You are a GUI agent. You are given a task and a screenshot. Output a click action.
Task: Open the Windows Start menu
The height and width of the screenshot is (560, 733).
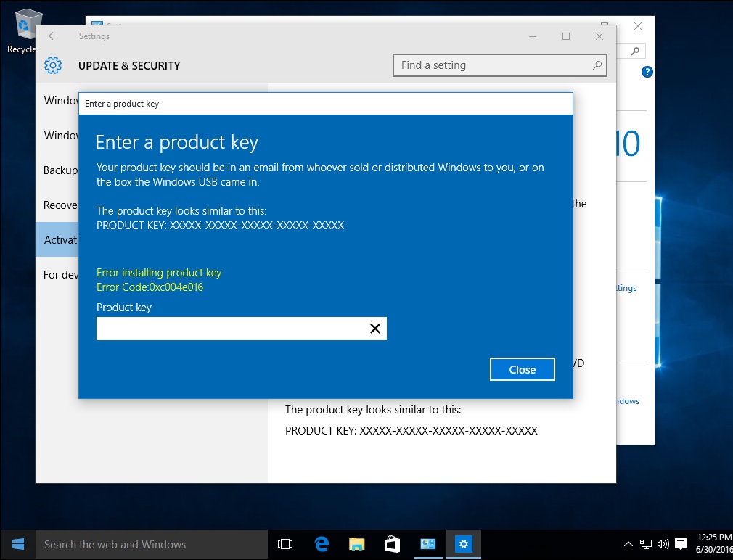(17, 545)
